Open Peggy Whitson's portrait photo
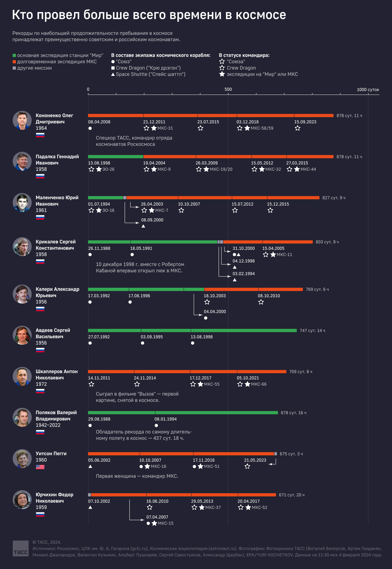The width and height of the screenshot is (392, 569). 22,459
